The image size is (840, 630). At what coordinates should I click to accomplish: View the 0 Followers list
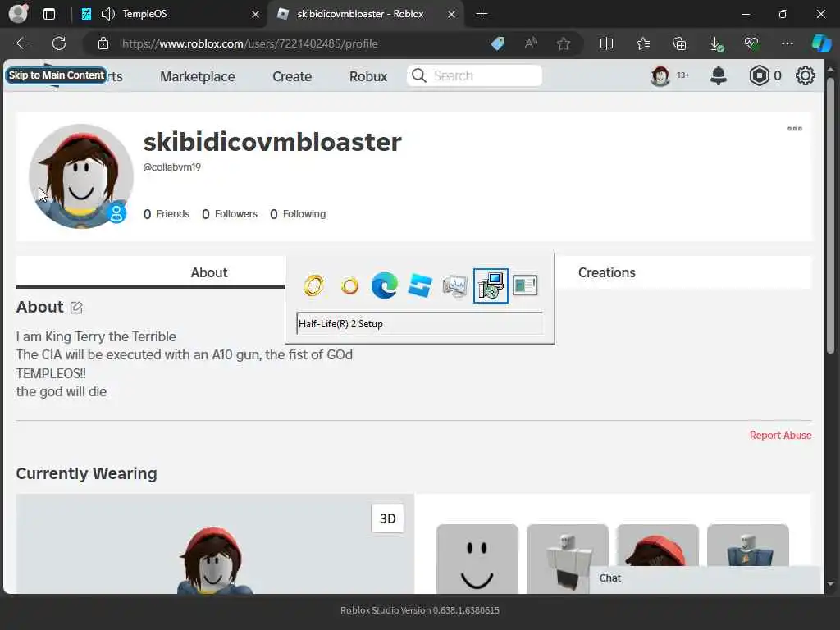[x=230, y=214]
